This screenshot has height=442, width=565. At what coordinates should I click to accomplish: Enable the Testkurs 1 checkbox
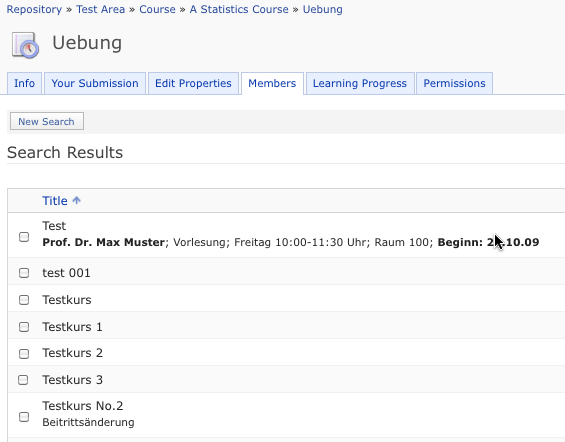coord(24,327)
